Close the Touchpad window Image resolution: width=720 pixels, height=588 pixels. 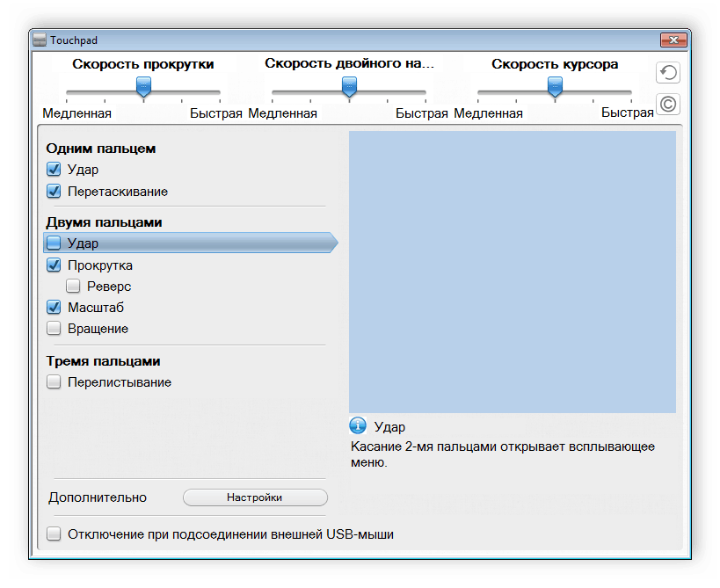tap(673, 40)
